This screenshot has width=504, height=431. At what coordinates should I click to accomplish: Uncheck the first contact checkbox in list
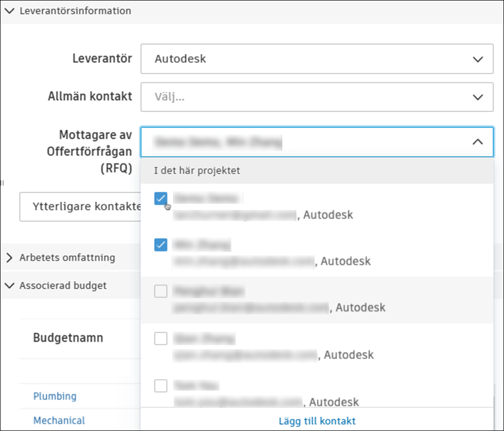pos(161,199)
